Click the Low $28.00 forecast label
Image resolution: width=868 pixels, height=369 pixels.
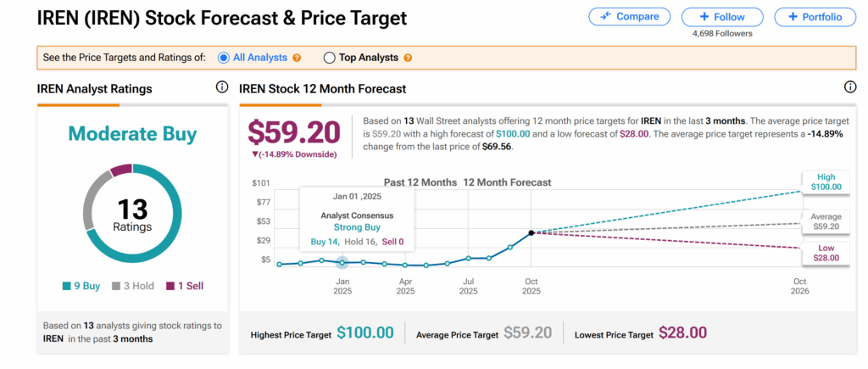pyautogui.click(x=826, y=252)
